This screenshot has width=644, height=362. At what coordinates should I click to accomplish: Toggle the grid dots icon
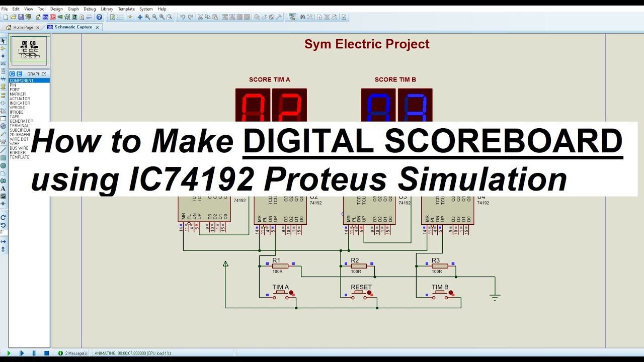(x=120, y=17)
